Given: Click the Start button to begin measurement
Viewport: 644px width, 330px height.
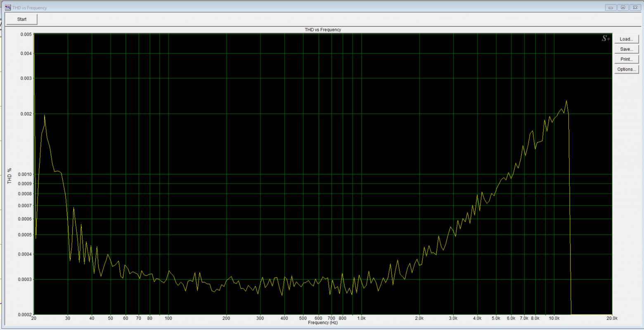Looking at the screenshot, I should pos(22,19).
